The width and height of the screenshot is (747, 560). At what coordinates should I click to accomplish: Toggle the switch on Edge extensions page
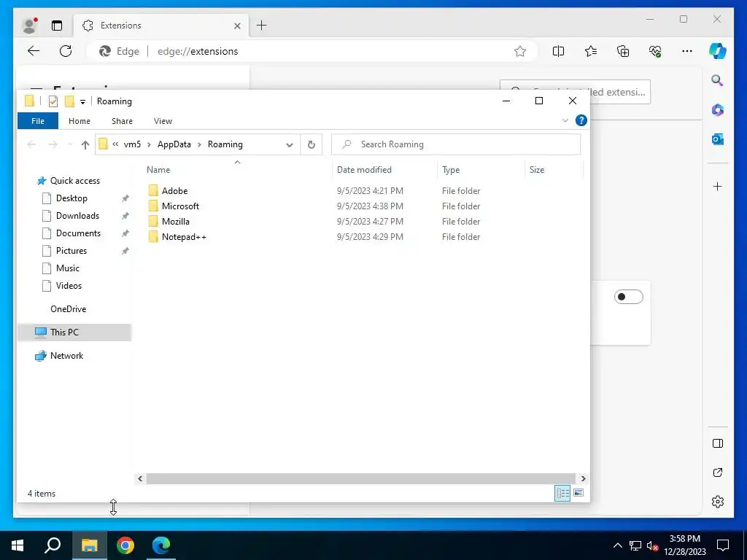[x=628, y=297]
